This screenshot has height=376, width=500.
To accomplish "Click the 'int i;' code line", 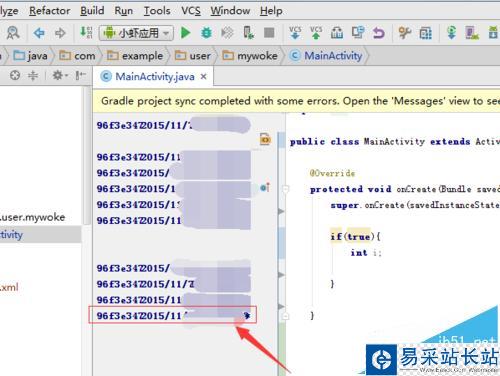I will (x=365, y=253).
